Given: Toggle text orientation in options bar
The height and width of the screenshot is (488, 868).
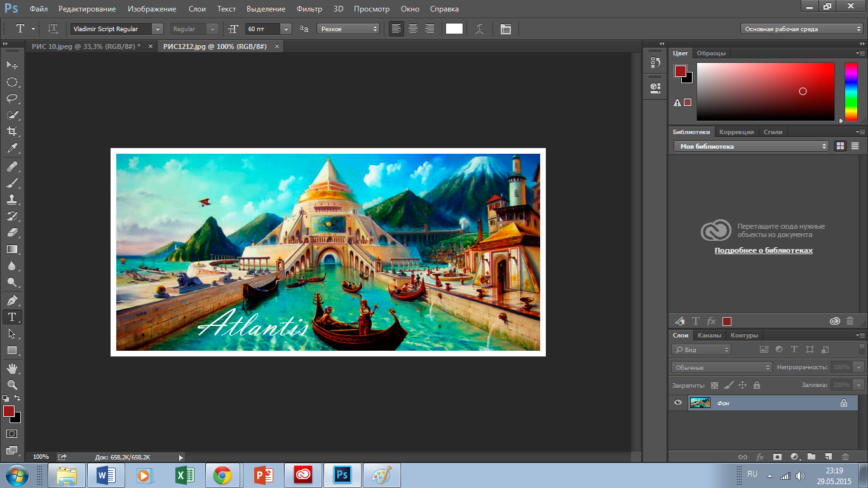Looking at the screenshot, I should tap(53, 29).
